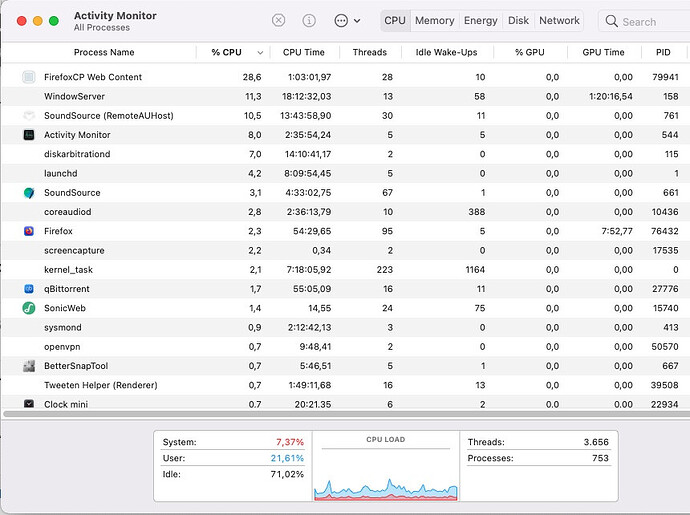Select the Network tab

[x=559, y=20]
